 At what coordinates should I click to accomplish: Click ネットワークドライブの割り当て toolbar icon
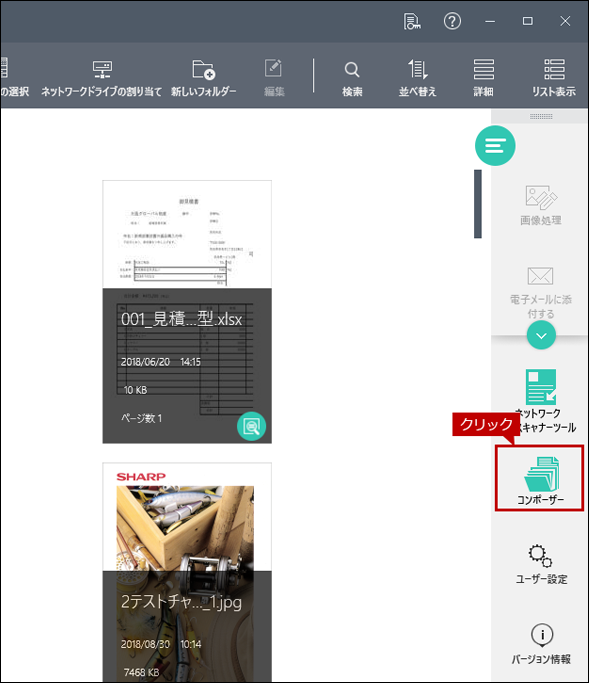pyautogui.click(x=102, y=78)
